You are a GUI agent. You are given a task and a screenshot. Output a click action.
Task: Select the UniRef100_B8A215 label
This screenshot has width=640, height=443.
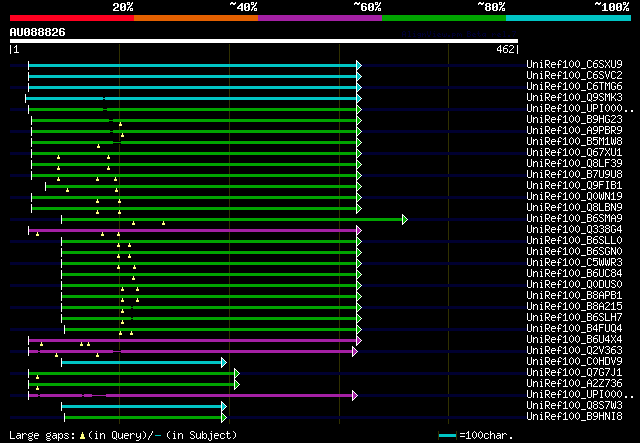pos(574,307)
